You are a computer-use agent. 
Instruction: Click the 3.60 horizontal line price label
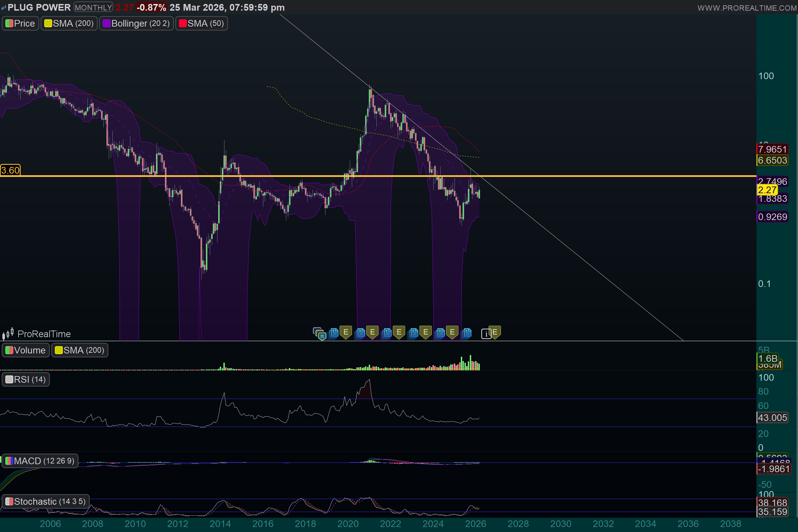[x=10, y=170]
